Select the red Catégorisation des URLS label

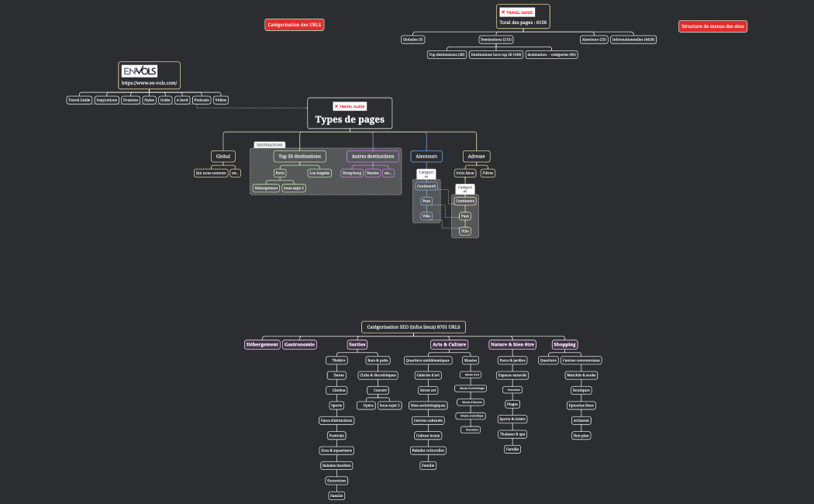tap(295, 25)
